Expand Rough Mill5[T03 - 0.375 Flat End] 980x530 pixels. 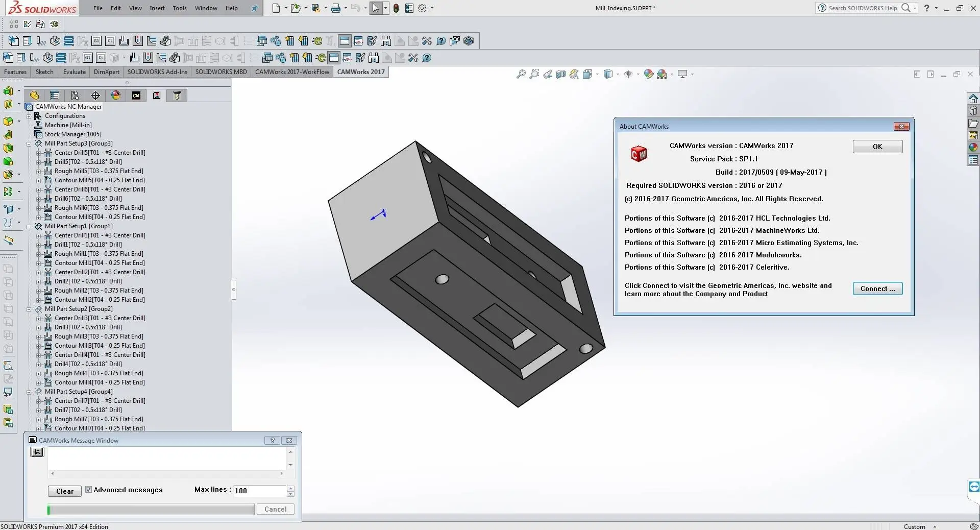pyautogui.click(x=38, y=171)
